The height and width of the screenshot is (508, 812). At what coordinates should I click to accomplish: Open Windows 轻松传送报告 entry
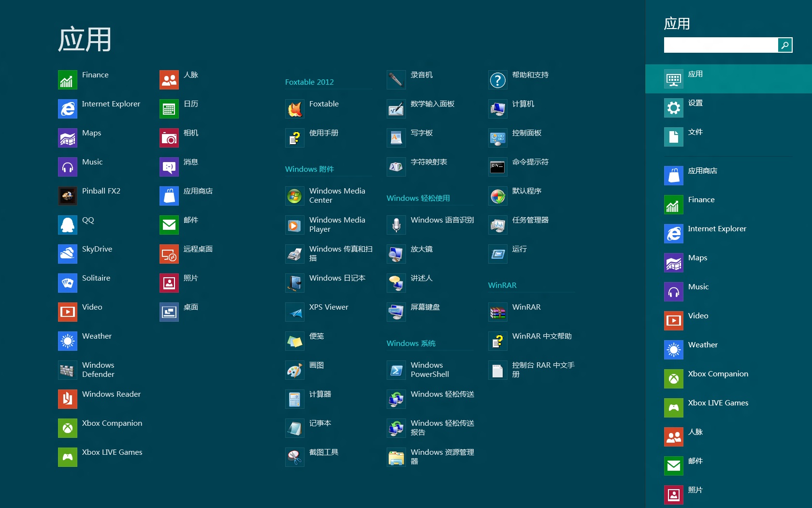[x=431, y=428]
